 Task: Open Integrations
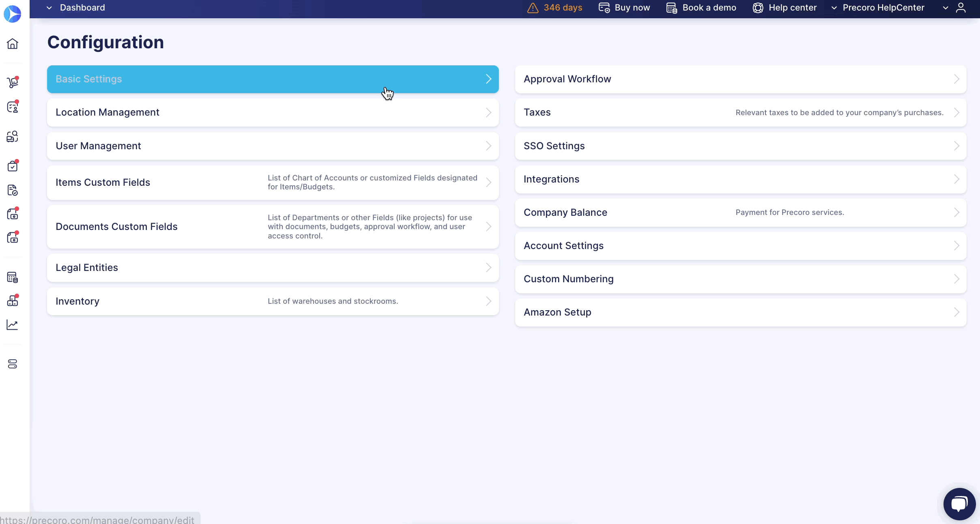741,179
